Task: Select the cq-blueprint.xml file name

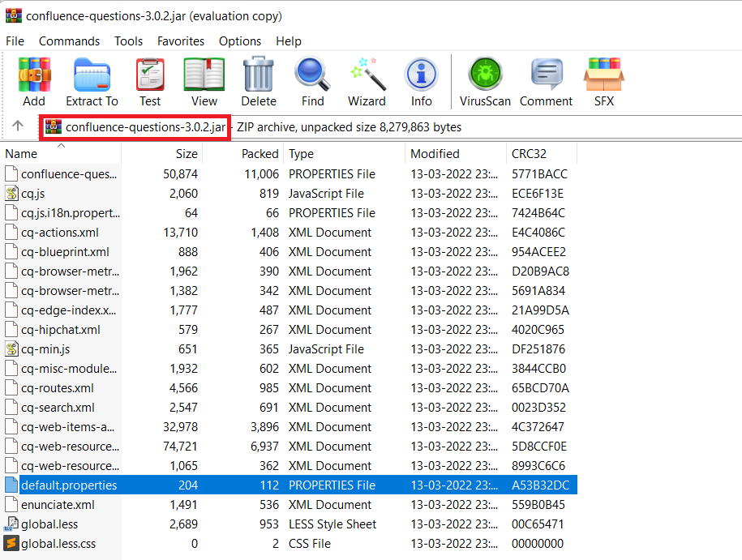Action: click(x=65, y=251)
